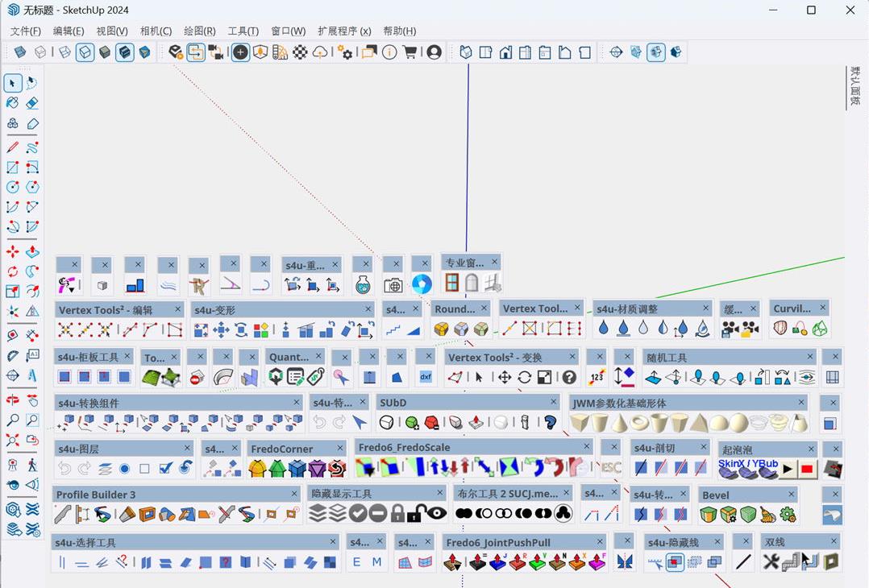Select the 3D Text tool
The height and width of the screenshot is (588, 869).
(x=32, y=376)
